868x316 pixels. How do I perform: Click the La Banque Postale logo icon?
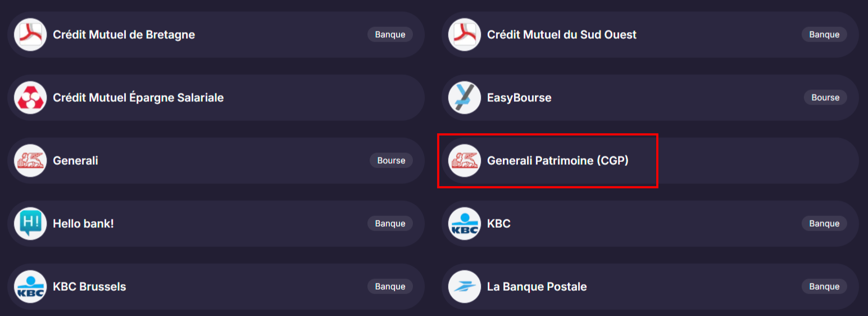click(465, 287)
